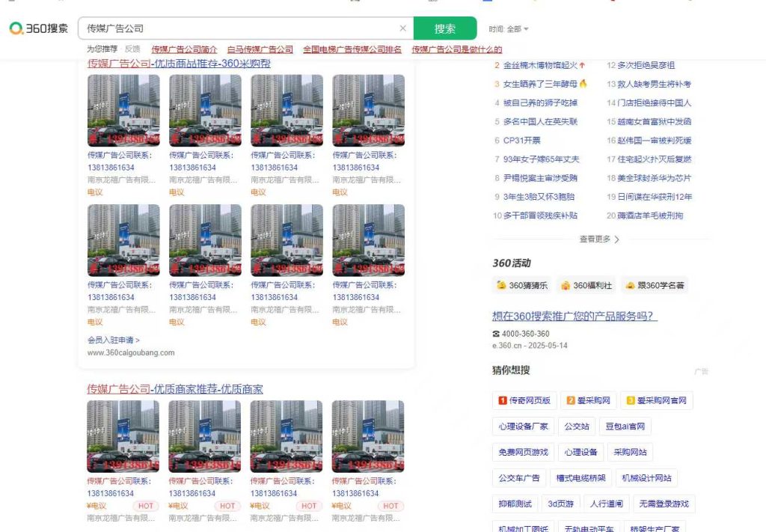Screen dimensions: 766x532
Task: Search the suggested tag 无需登录游戏
Action: pyautogui.click(x=664, y=504)
